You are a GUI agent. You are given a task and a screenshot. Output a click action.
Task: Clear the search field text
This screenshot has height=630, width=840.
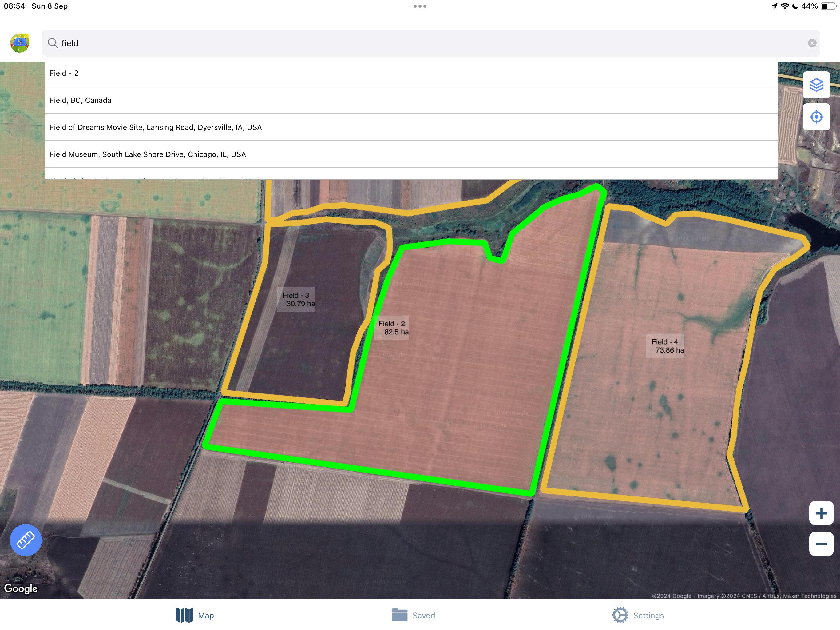(x=812, y=43)
